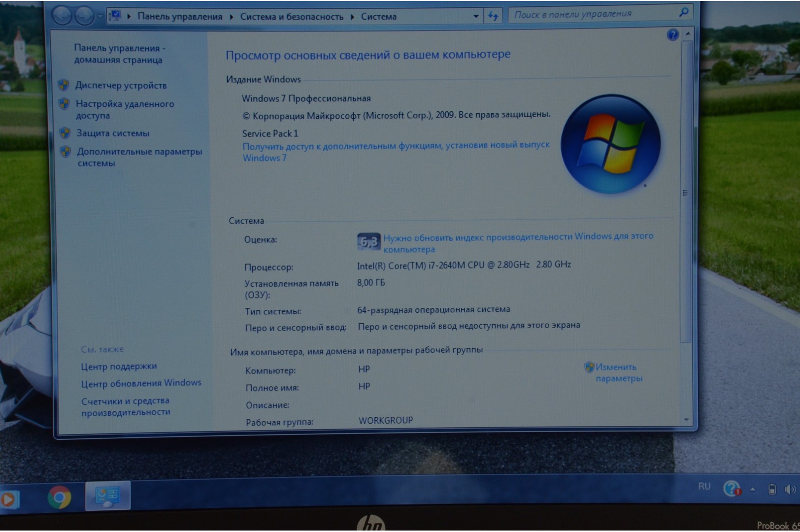Click the RU language indicator
Viewport: 800px width, 532px height.
[704, 486]
